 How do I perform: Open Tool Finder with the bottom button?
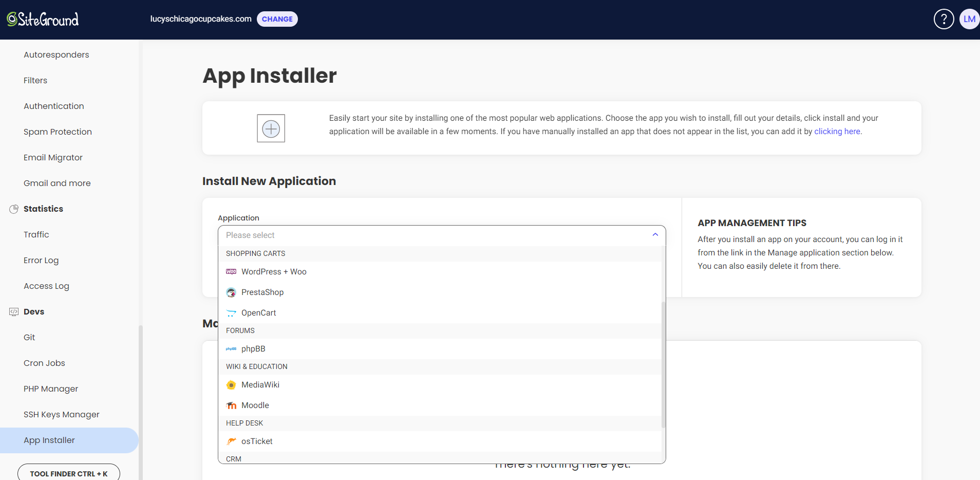pos(68,473)
